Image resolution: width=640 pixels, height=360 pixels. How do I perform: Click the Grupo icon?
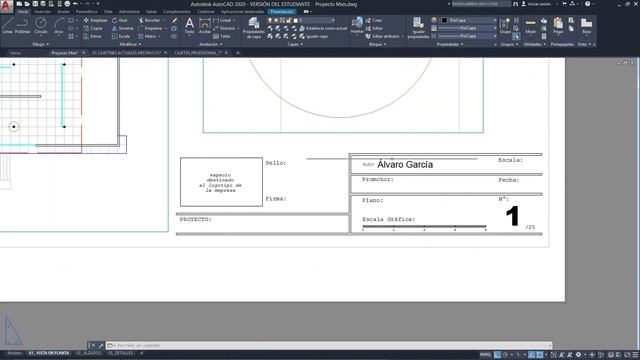(505, 25)
